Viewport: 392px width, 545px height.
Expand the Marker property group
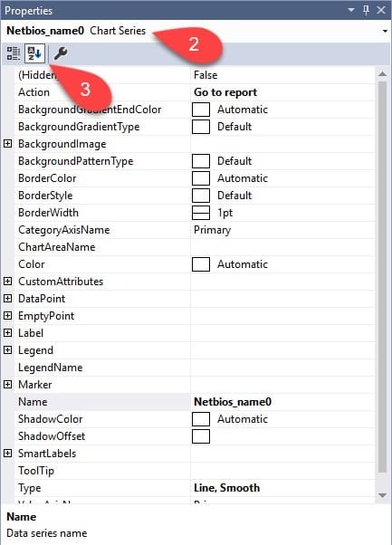[x=7, y=385]
